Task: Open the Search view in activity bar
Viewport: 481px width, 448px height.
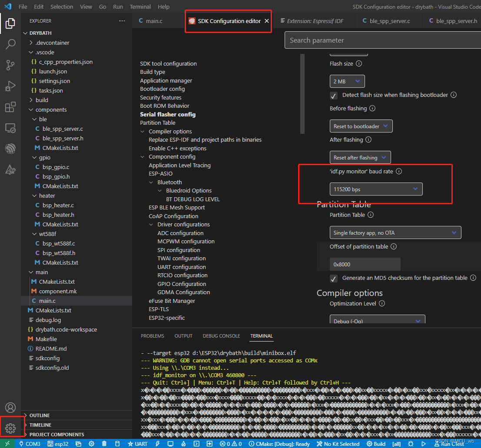Action: [10, 44]
